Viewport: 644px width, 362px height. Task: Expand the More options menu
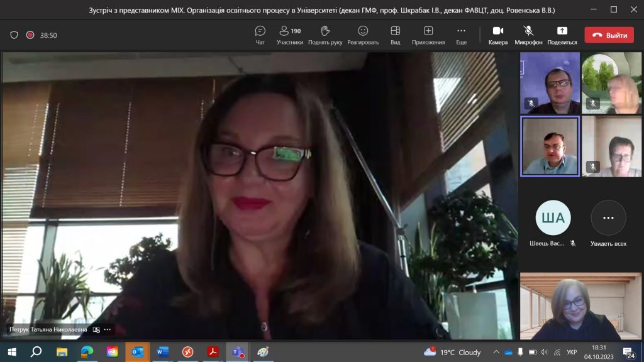[x=461, y=35]
